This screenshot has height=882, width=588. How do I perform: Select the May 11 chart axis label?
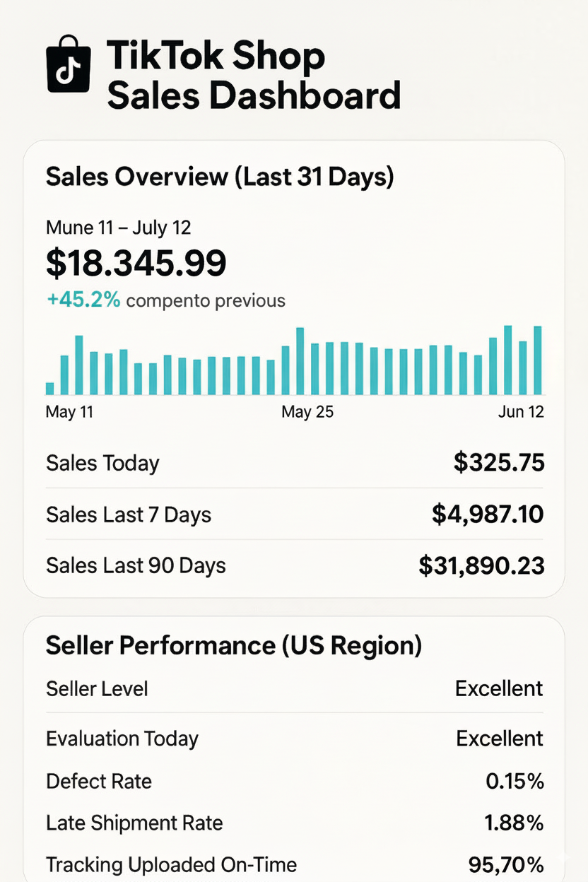tap(69, 412)
